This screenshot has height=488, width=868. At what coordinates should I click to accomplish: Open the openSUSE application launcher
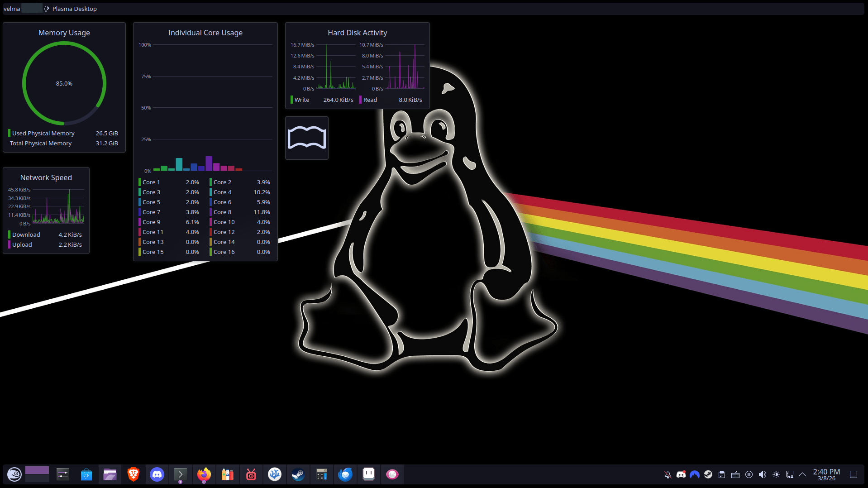14,474
